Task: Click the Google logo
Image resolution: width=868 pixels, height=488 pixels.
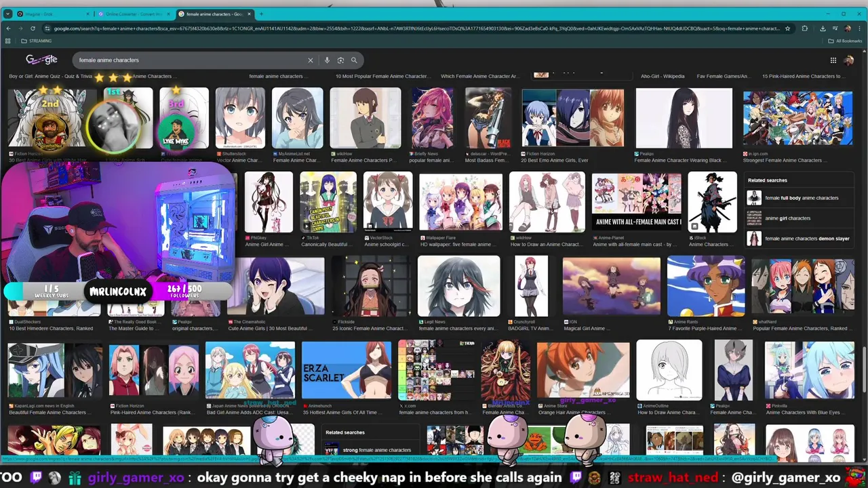Action: coord(41,60)
